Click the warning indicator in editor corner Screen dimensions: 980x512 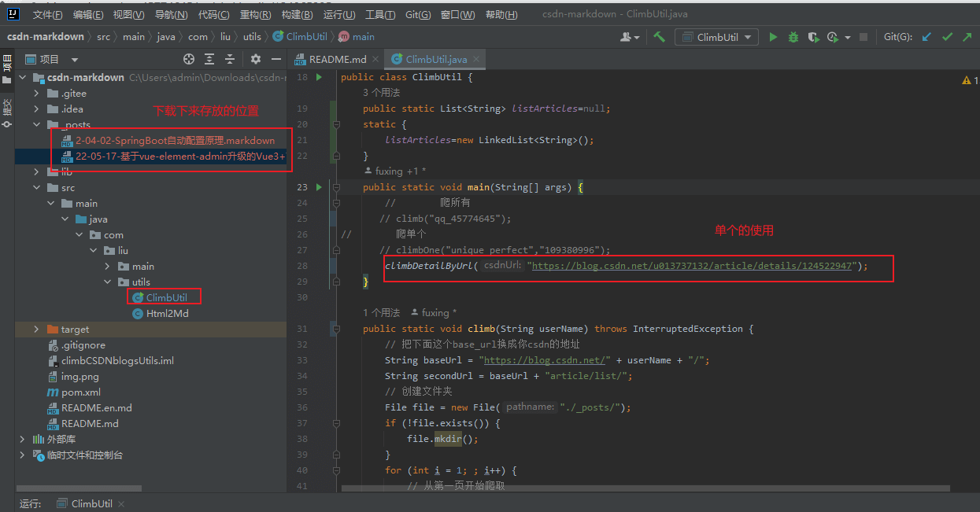tap(970, 80)
